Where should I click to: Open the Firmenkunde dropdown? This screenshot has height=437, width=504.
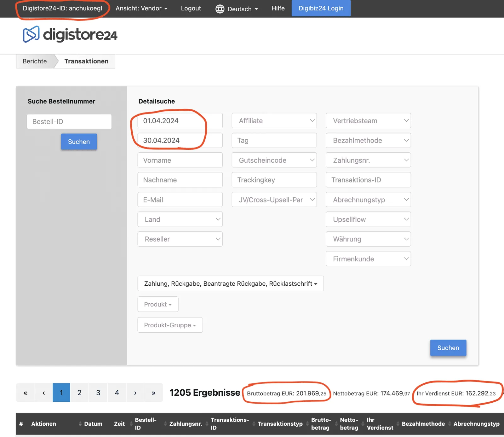click(368, 259)
